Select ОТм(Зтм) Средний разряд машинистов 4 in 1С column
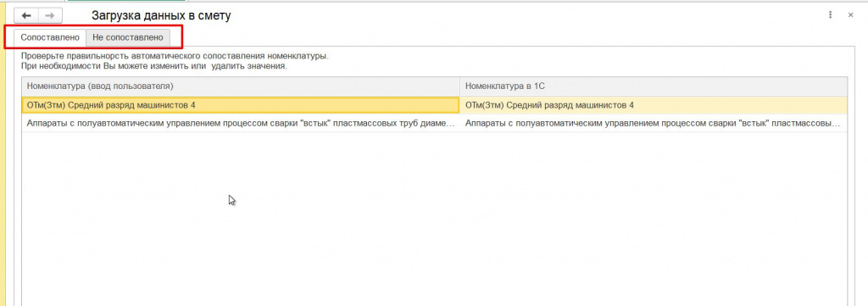The height and width of the screenshot is (306, 868). [x=654, y=105]
